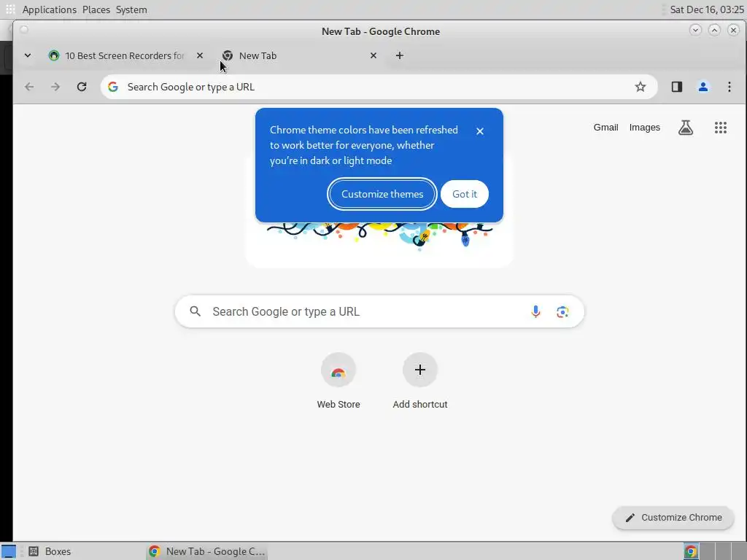Open the side panel icon
Screen dimensions: 747x560
pos(676,87)
